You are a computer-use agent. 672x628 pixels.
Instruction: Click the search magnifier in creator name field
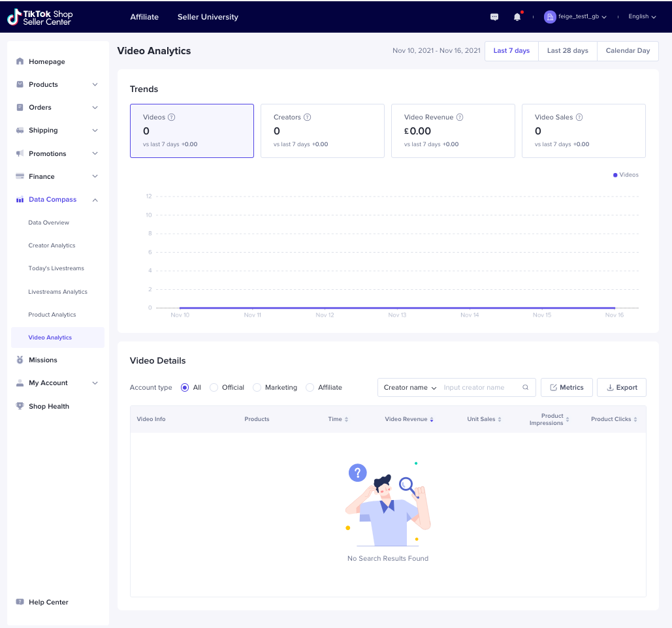(525, 388)
